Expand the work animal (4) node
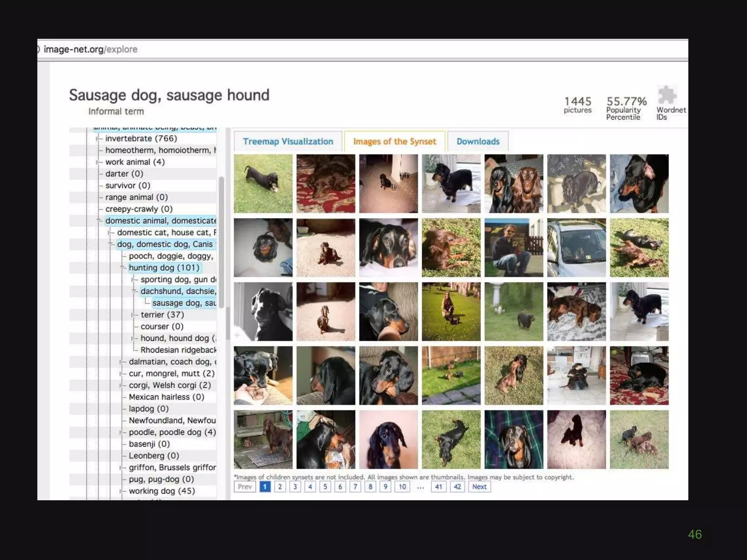This screenshot has height=560, width=747. tap(98, 162)
